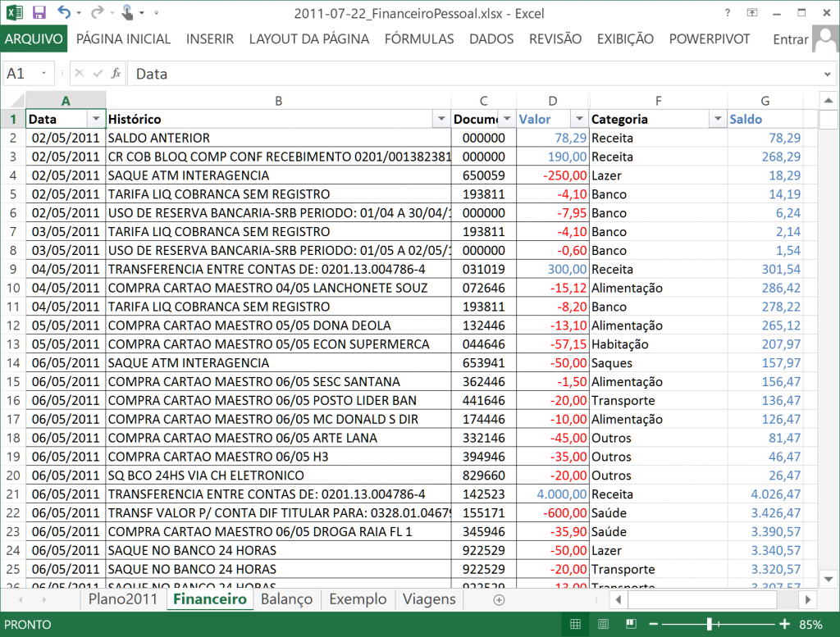Open the POWERPIVOT tab

(710, 39)
